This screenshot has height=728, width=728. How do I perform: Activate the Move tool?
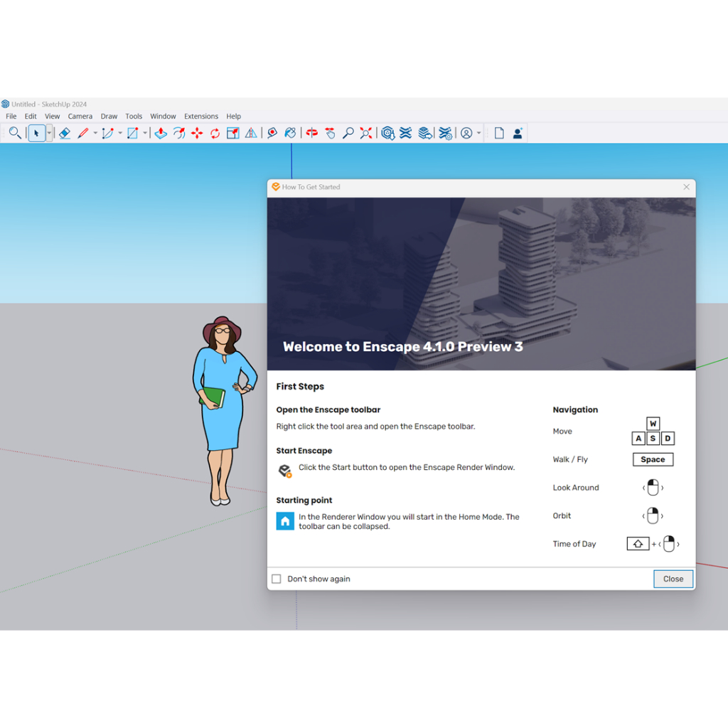click(197, 133)
